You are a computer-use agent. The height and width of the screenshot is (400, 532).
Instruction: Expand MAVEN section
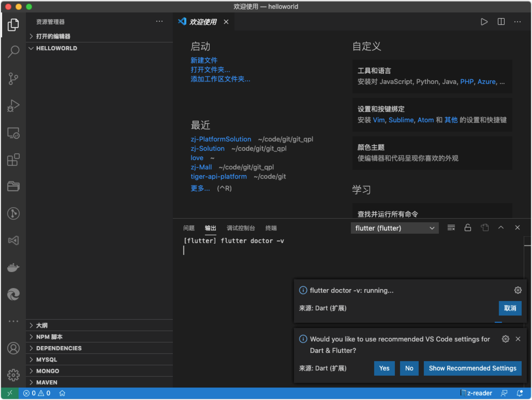click(99, 382)
